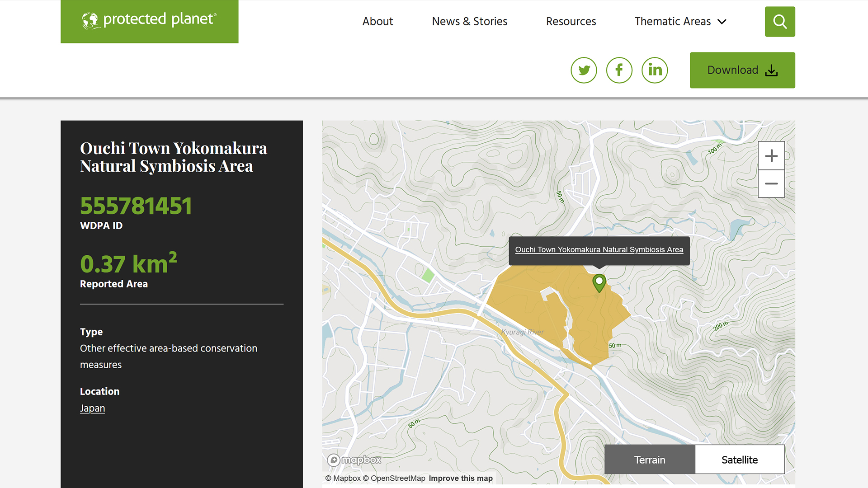Screen dimensions: 868x488
Task: Click the green map location pin
Action: [599, 283]
